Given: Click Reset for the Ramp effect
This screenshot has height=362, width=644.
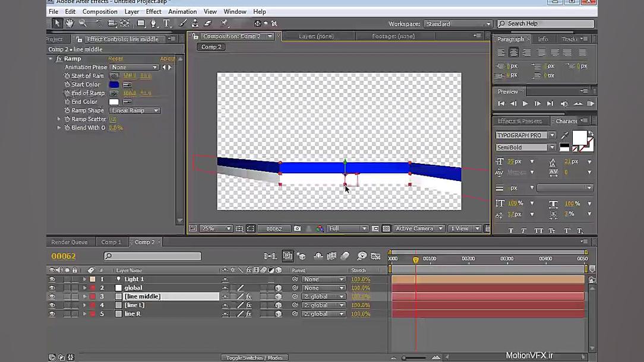Looking at the screenshot, I should coord(115,59).
